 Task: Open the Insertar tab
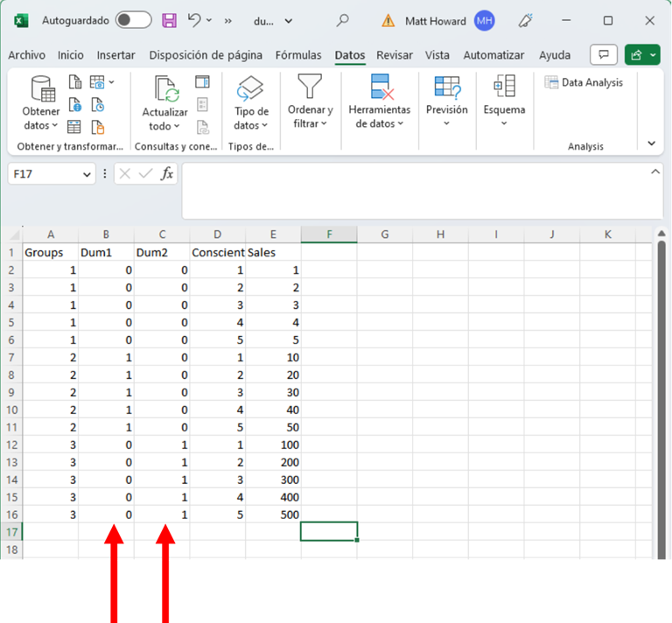tap(116, 55)
